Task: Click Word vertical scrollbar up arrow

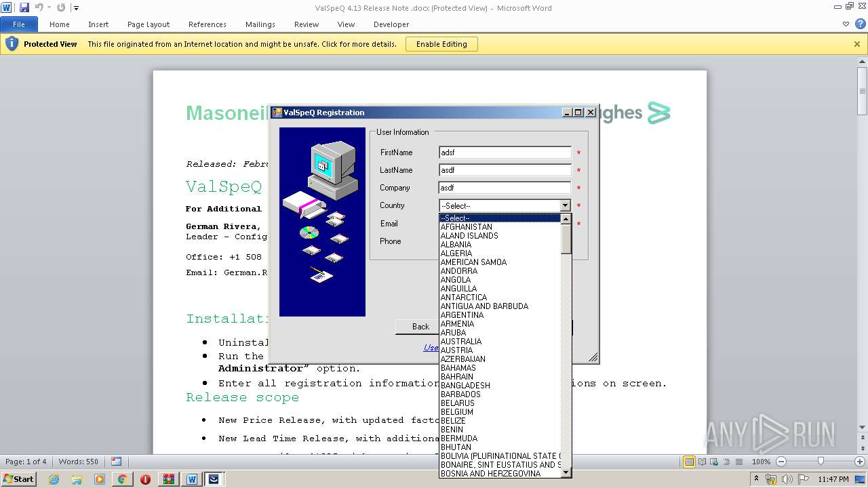Action: tap(862, 62)
